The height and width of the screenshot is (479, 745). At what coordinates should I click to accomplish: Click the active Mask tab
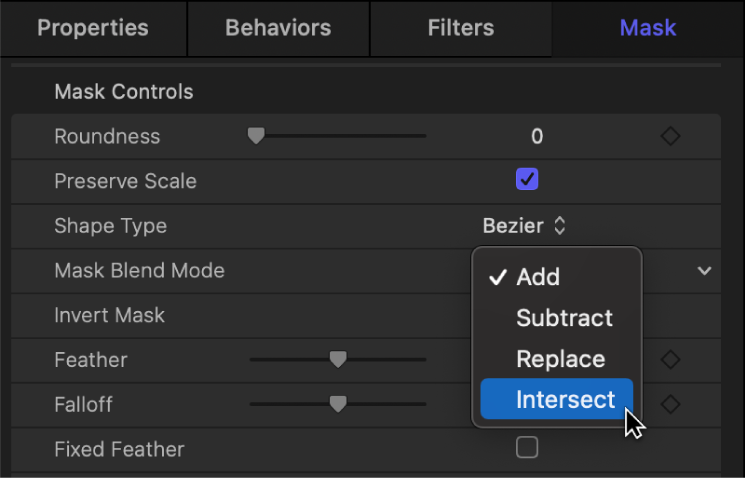point(647,28)
